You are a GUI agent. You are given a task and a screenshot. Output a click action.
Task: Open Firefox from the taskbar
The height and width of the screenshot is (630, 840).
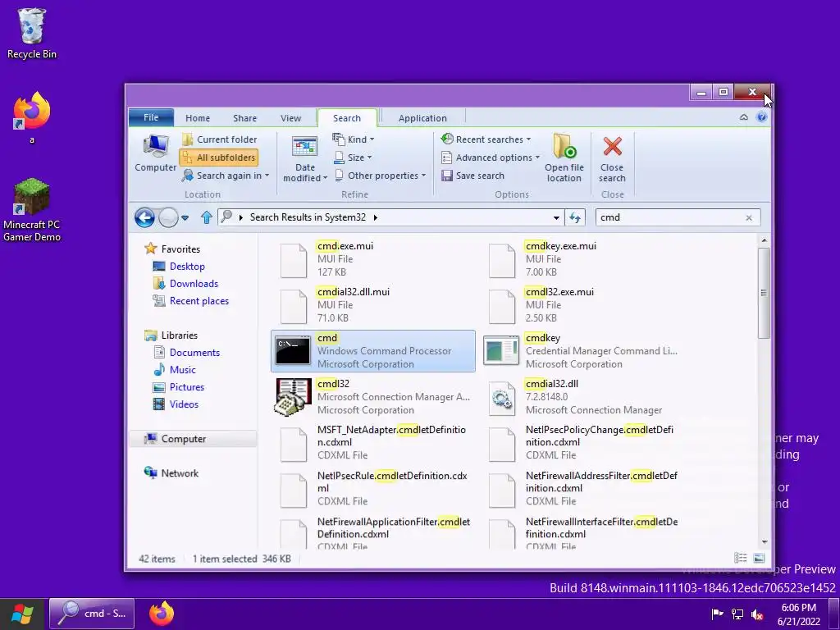tap(162, 614)
